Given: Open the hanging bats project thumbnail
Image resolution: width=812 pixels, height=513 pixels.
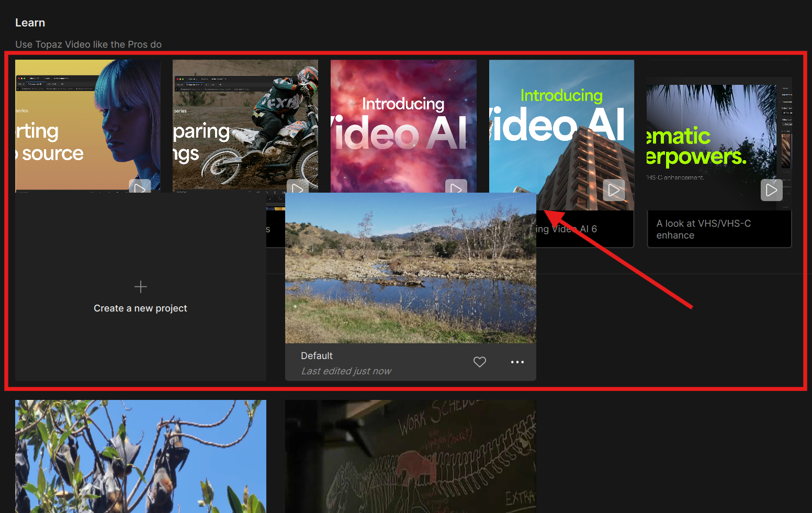Looking at the screenshot, I should click(140, 456).
